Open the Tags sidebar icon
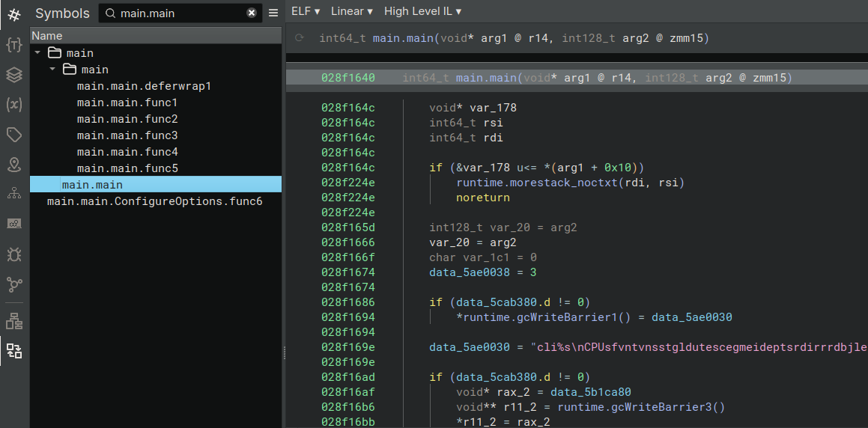868x428 pixels. pos(14,135)
